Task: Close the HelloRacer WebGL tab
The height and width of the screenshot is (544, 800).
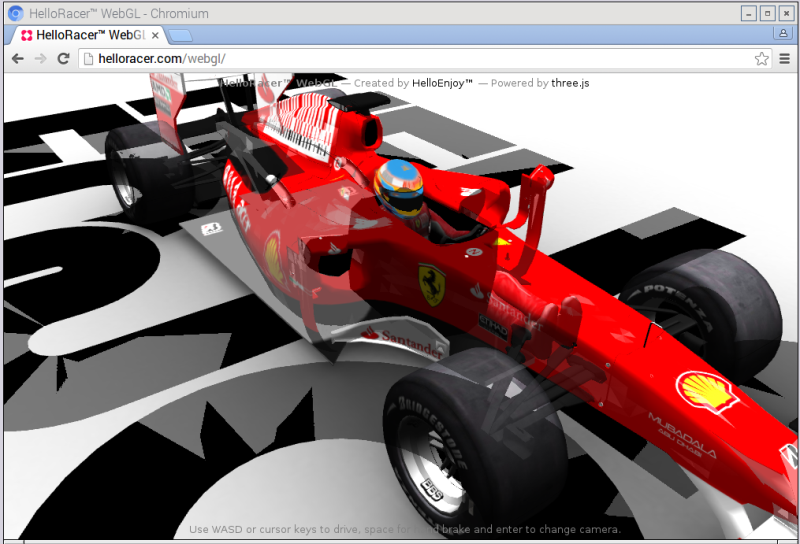Action: 155,35
